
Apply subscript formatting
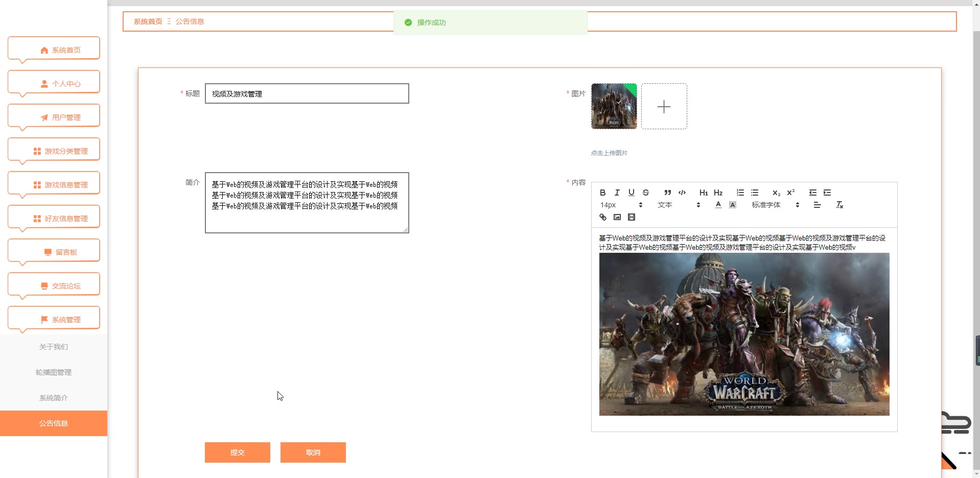776,193
